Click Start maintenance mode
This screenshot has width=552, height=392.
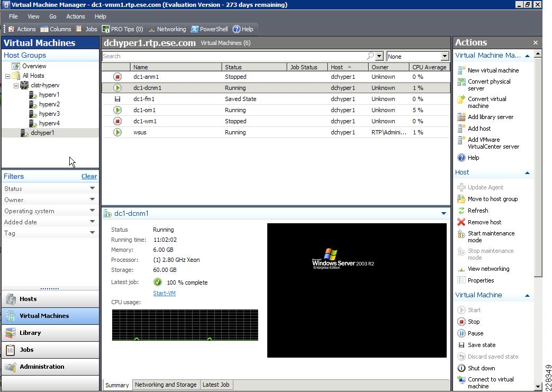click(x=486, y=237)
